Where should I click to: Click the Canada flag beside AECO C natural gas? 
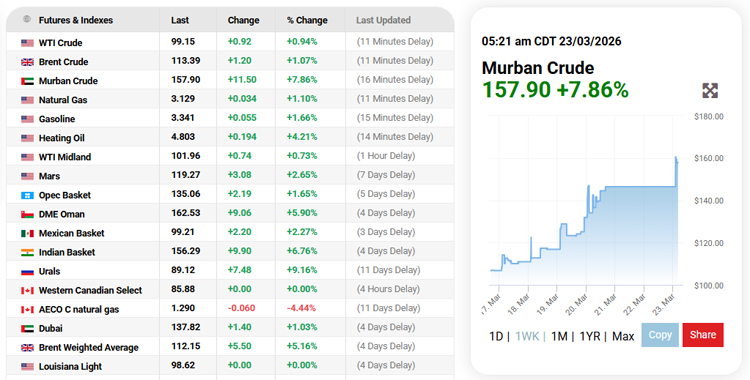[x=27, y=310]
